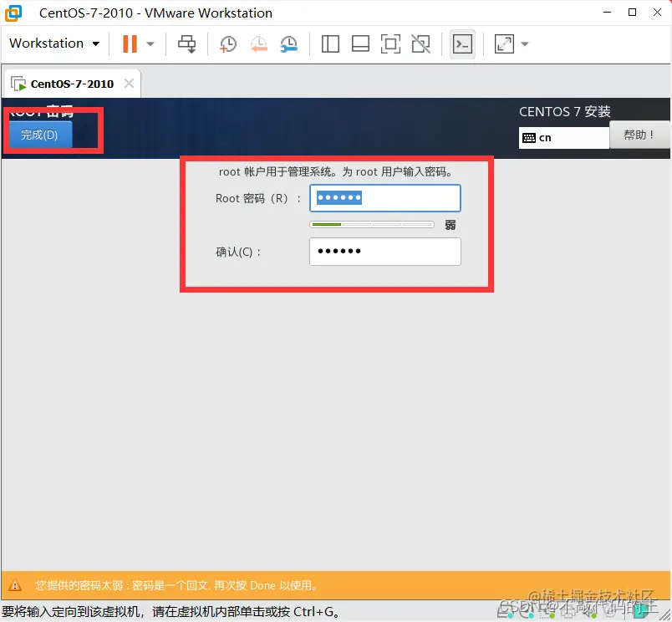
Task: Open the cn keyboard layout selector
Action: 563,138
